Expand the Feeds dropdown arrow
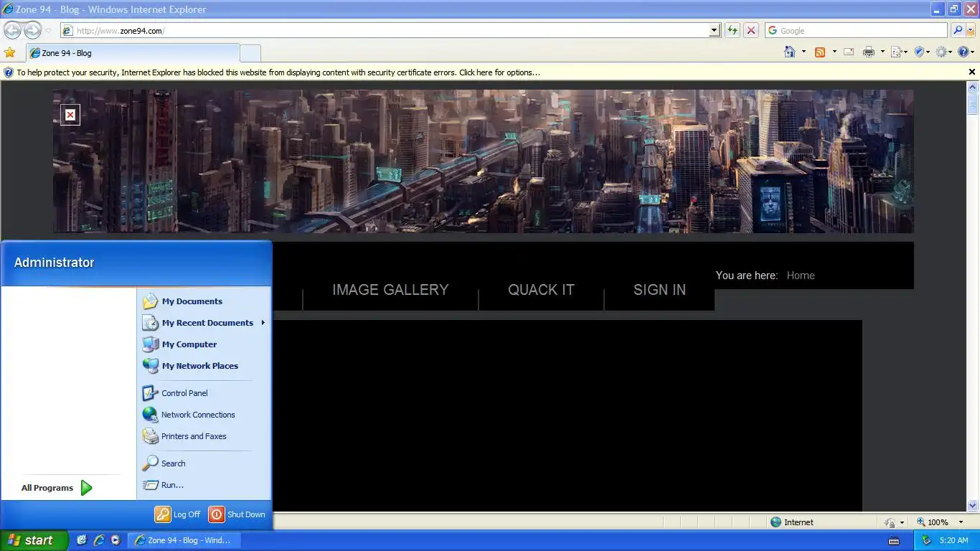Image resolution: width=980 pixels, height=551 pixels. [834, 52]
